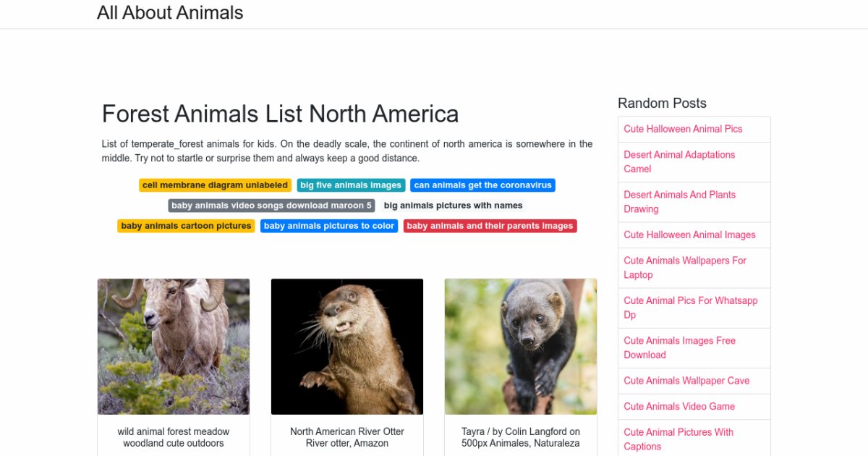Image resolution: width=868 pixels, height=456 pixels.
Task: Click baby animals and their parents images tag
Action: coord(490,226)
